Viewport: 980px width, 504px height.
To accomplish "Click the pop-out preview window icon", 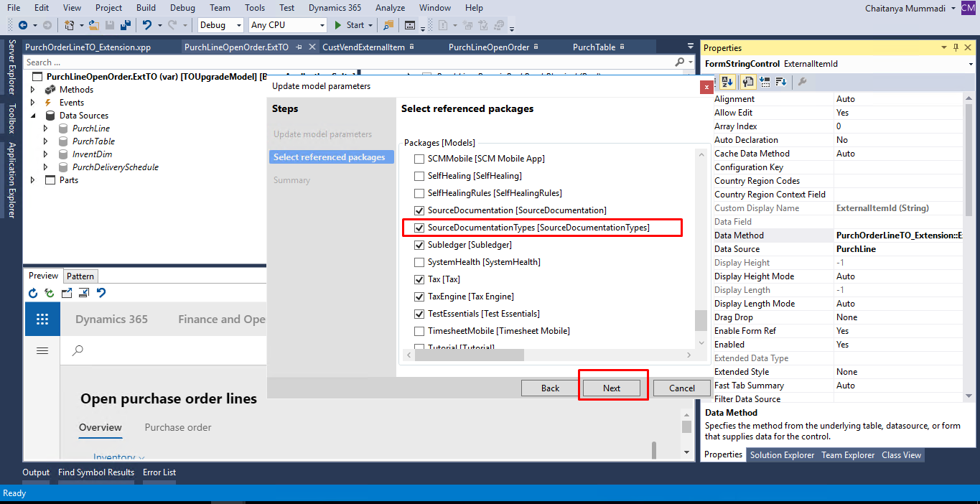I will tap(67, 293).
